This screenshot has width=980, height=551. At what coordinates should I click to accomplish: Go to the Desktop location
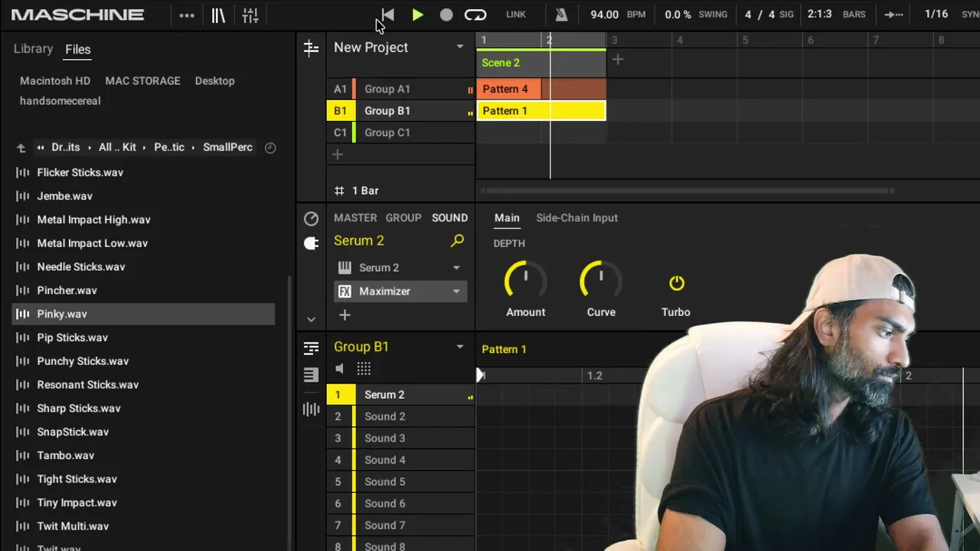click(x=214, y=80)
